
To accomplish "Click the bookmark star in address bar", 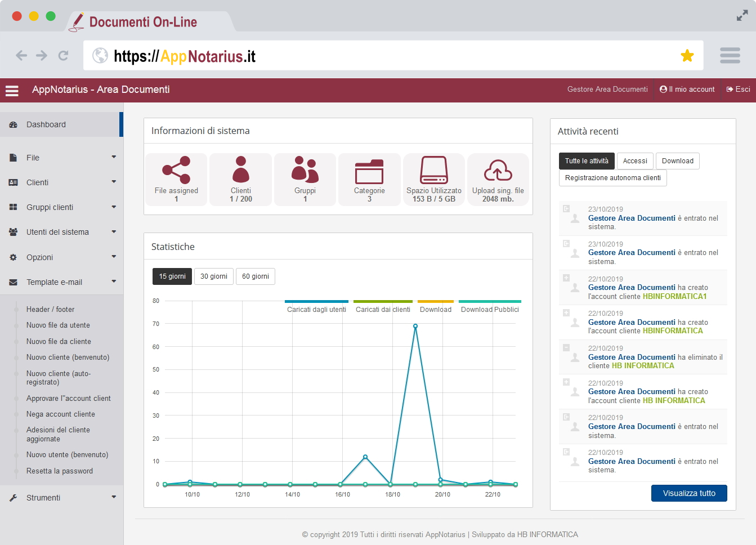I will [687, 55].
